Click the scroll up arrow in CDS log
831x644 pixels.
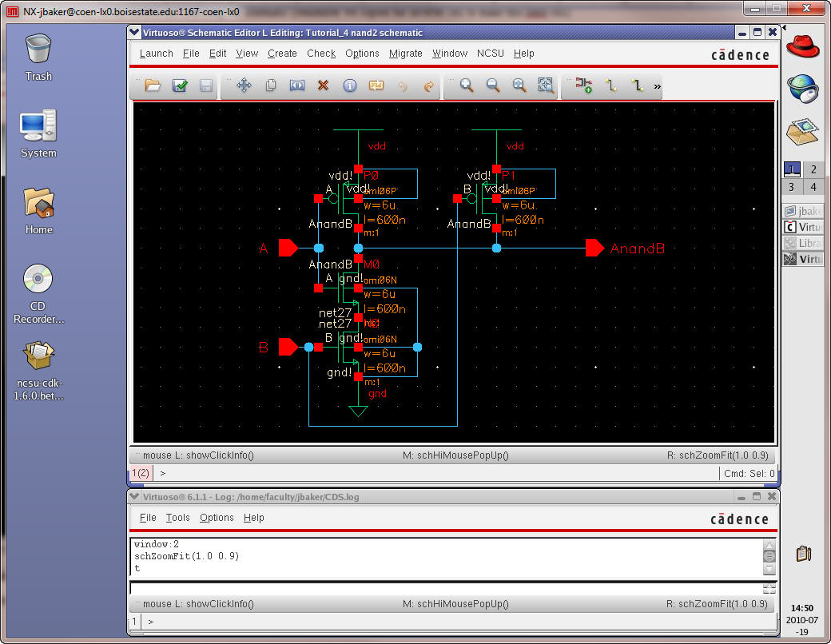click(x=769, y=544)
